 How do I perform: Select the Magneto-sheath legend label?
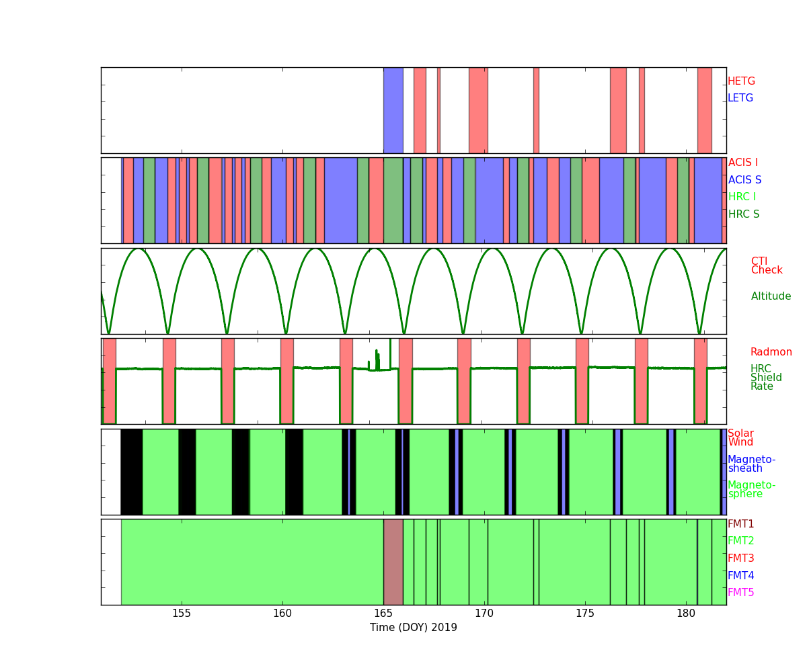[751, 464]
